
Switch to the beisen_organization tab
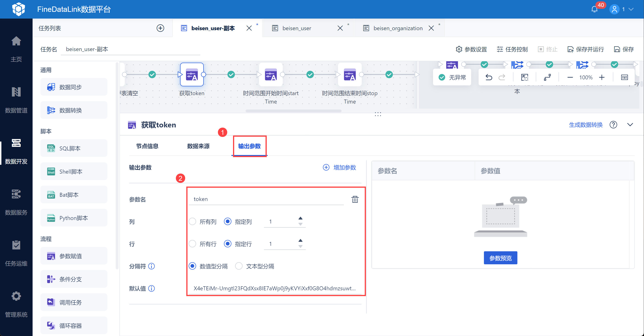tap(398, 28)
